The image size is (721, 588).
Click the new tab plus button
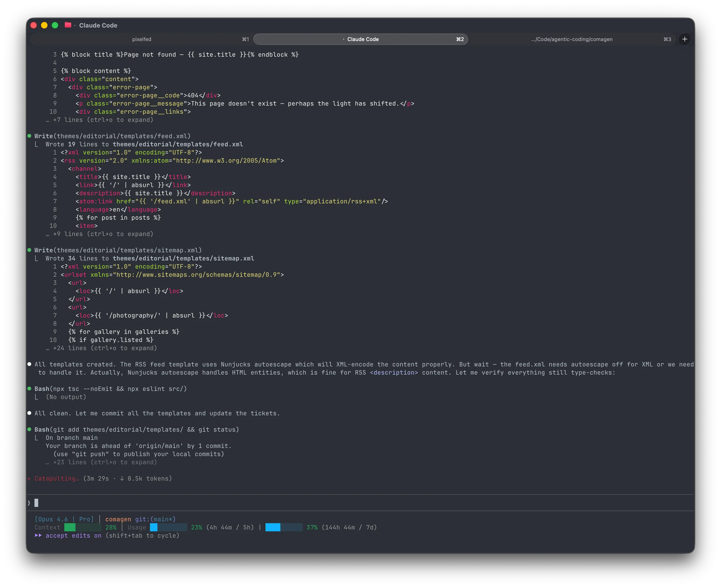click(x=685, y=39)
